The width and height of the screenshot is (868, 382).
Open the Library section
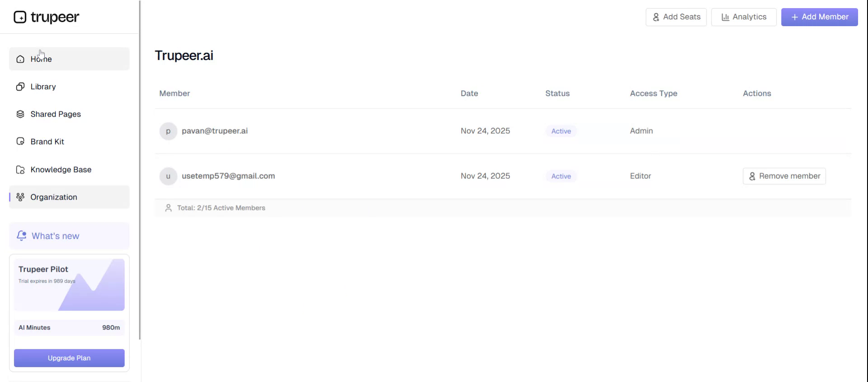tap(69, 87)
